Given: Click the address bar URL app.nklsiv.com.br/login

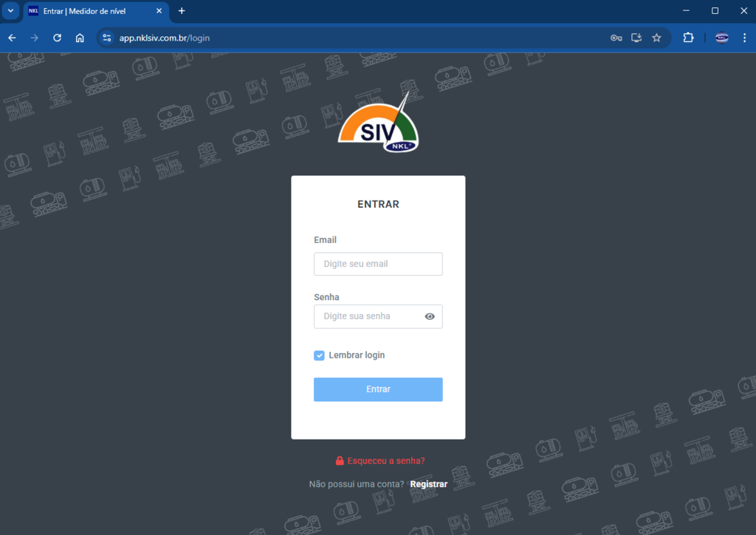Looking at the screenshot, I should click(x=165, y=38).
